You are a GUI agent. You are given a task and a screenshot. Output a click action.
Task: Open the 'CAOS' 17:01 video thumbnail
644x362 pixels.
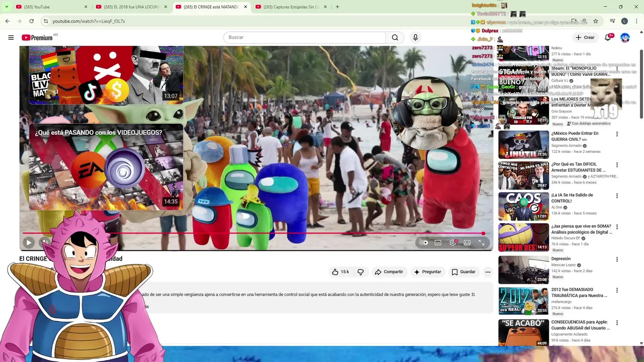coord(523,206)
